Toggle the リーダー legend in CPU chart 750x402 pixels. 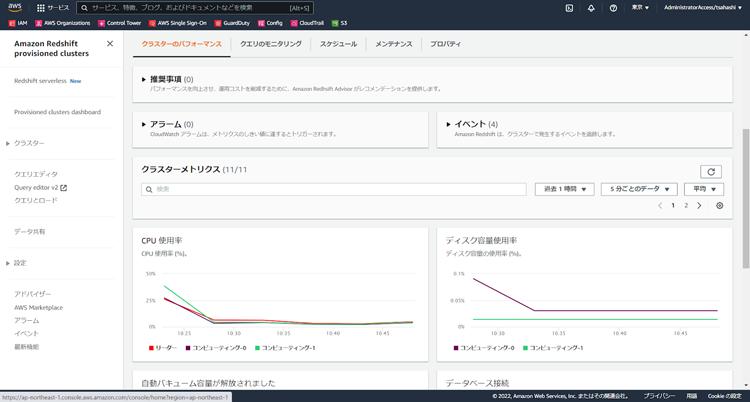(163, 348)
